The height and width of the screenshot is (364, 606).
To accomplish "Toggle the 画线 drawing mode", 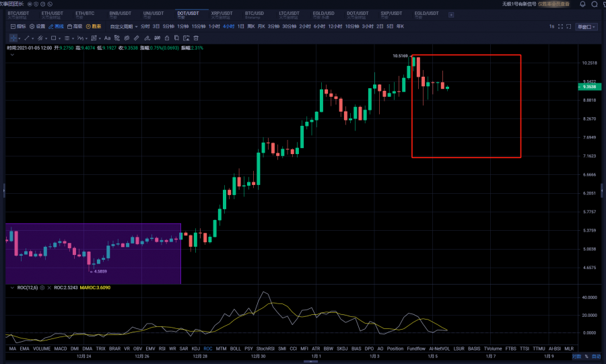I will [x=55, y=26].
